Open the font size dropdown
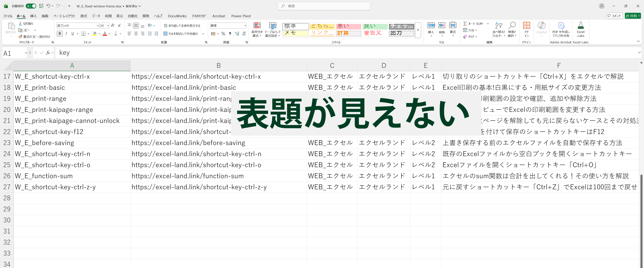The width and height of the screenshot is (644, 268). 108,26
